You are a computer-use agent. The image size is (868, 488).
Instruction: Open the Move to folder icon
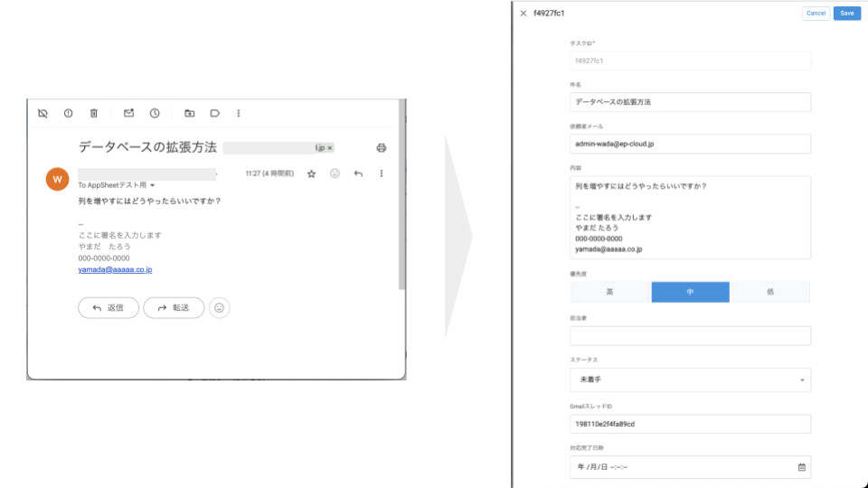(189, 114)
